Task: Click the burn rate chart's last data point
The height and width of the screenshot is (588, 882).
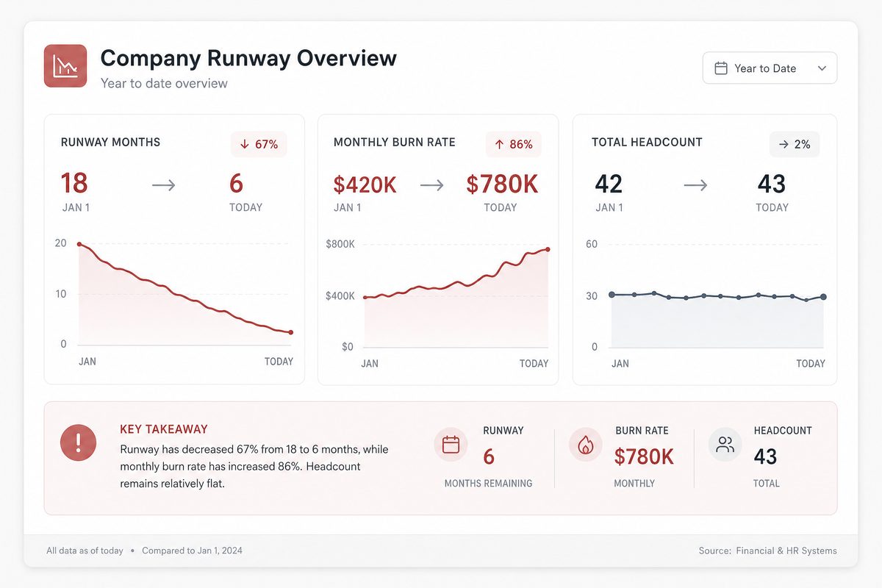Action: click(548, 250)
